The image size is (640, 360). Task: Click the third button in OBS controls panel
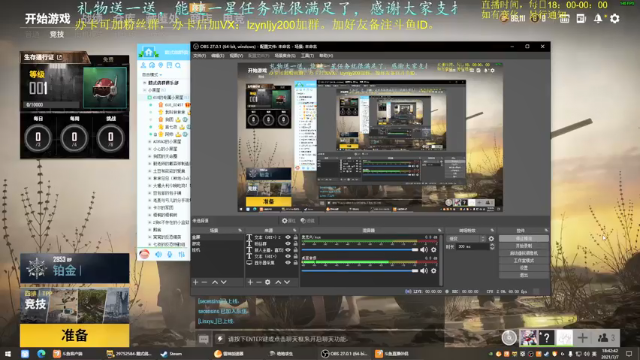coord(524,253)
